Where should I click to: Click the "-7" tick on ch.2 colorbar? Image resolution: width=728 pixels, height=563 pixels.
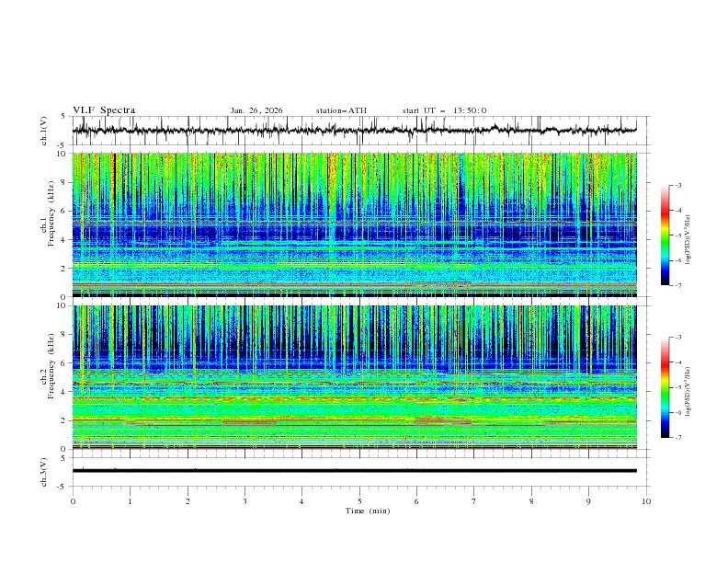[678, 437]
